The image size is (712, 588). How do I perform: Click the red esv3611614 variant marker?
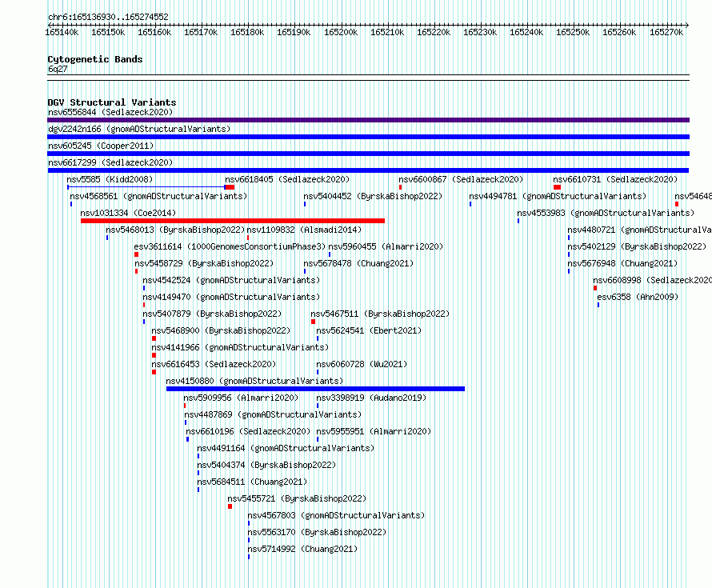point(136,254)
